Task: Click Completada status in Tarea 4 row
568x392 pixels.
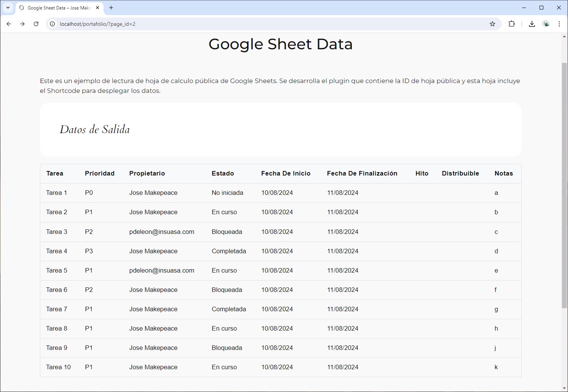Action: (229, 251)
